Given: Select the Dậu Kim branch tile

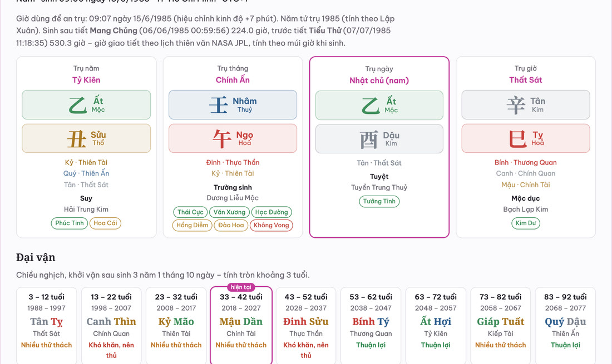Looking at the screenshot, I should (x=379, y=139).
